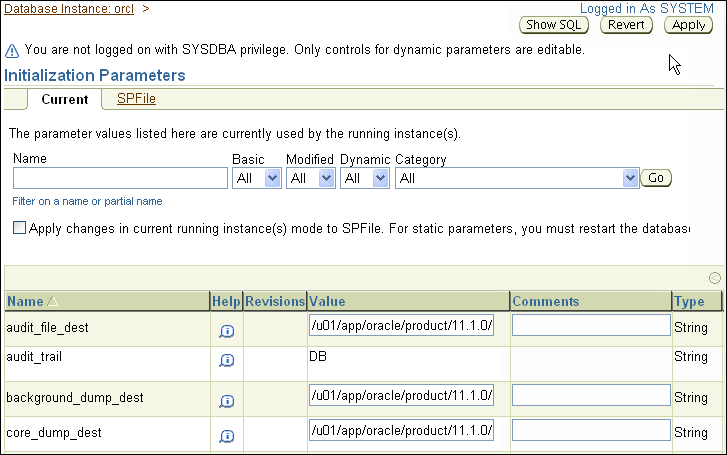Open the Basic filter dropdown

(257, 178)
